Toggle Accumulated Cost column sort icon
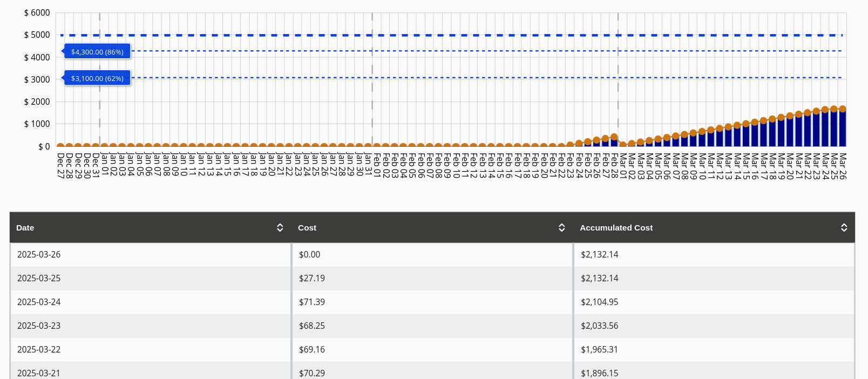 (x=844, y=228)
